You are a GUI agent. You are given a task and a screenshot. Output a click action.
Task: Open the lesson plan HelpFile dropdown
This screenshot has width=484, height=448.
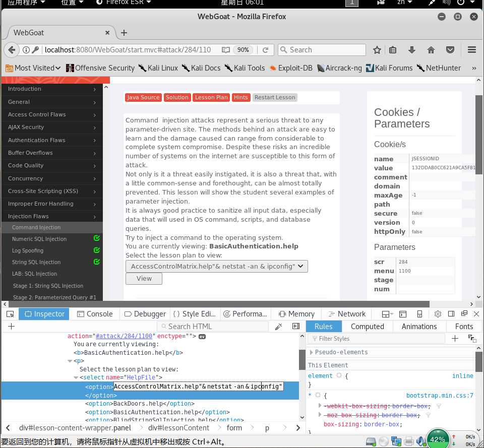tap(217, 266)
